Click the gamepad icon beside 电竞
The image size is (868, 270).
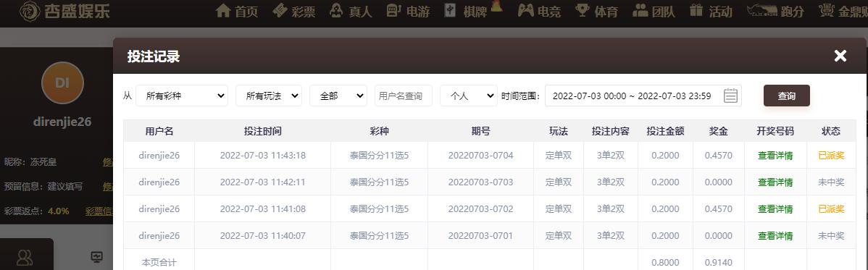click(x=525, y=10)
